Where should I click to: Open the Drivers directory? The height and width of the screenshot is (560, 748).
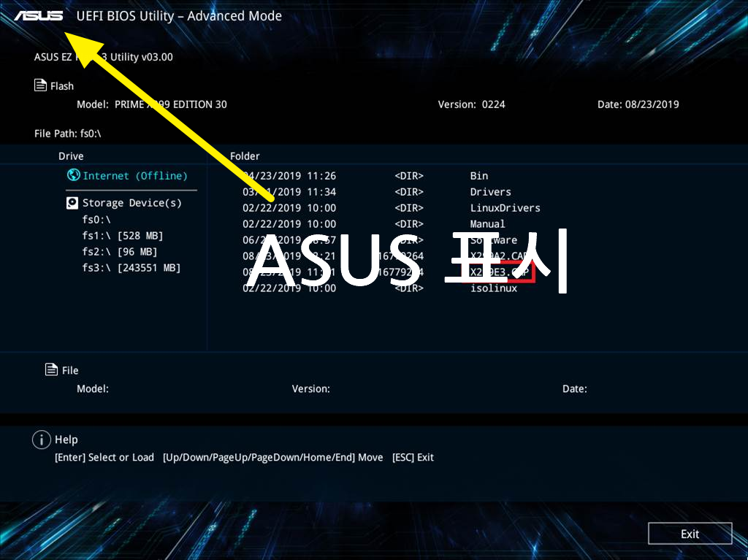point(490,191)
